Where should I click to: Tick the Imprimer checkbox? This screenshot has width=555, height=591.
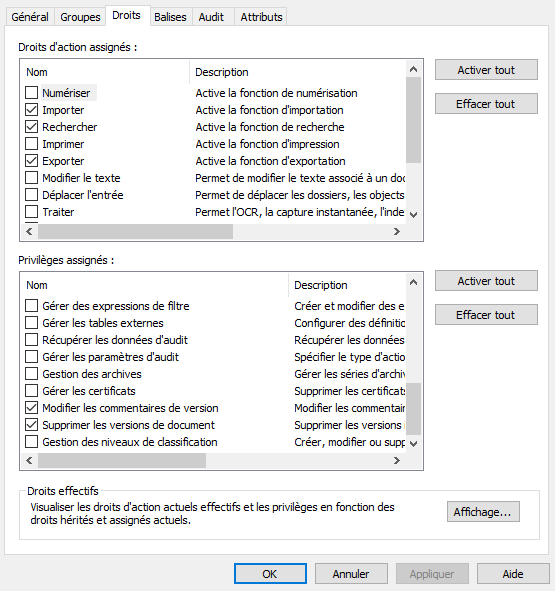pos(31,144)
